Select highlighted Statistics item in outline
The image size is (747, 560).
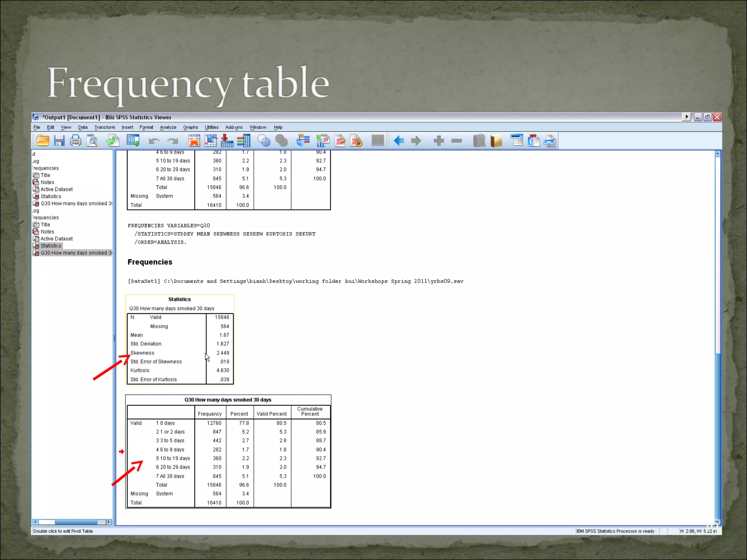point(51,246)
